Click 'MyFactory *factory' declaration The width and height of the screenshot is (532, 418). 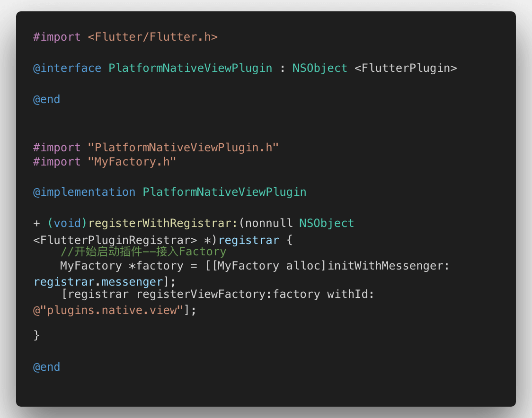122,266
